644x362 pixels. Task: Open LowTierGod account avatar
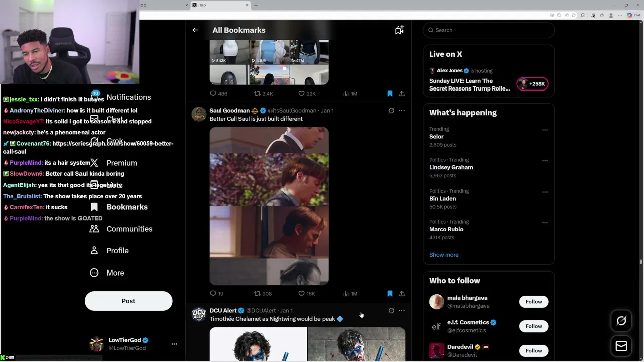[x=96, y=344]
